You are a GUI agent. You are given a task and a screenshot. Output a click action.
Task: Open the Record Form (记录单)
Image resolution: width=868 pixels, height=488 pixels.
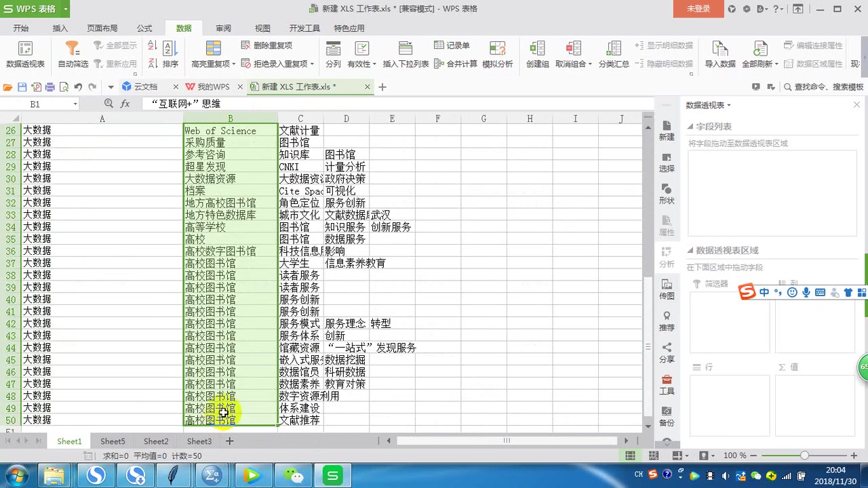tap(452, 45)
